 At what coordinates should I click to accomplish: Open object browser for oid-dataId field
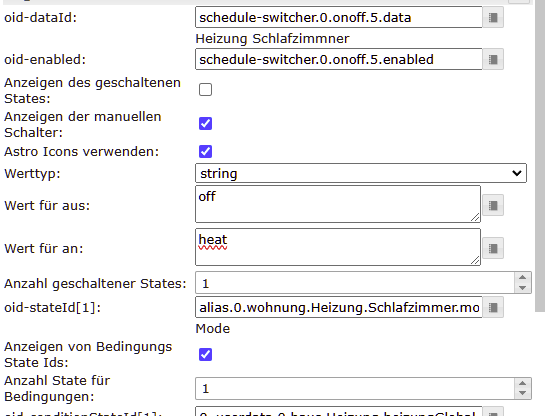(x=493, y=17)
